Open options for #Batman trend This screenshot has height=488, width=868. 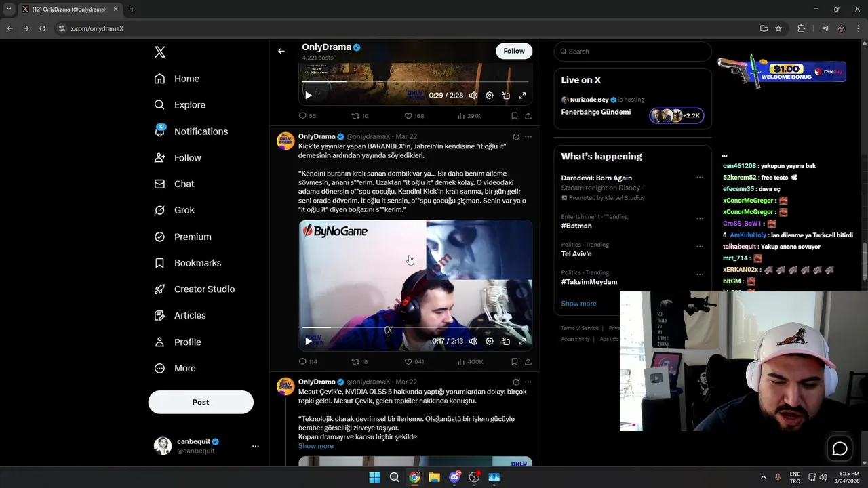tap(700, 219)
